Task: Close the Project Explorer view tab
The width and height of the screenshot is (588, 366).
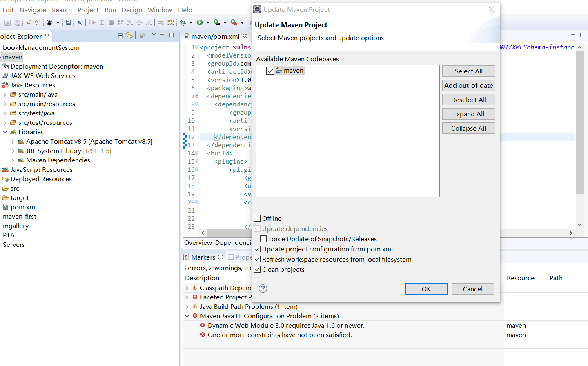Action: [47, 36]
